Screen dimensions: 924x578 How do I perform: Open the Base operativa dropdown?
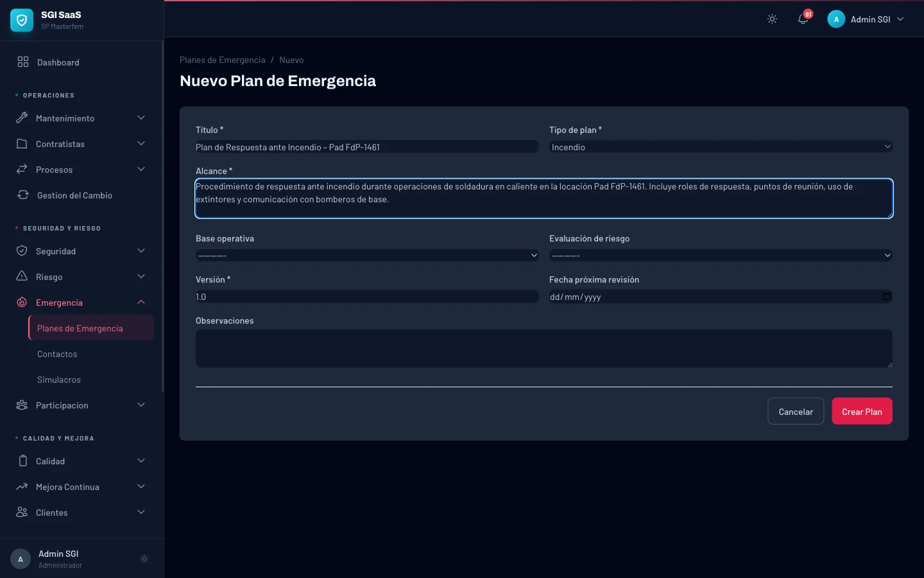tap(366, 256)
